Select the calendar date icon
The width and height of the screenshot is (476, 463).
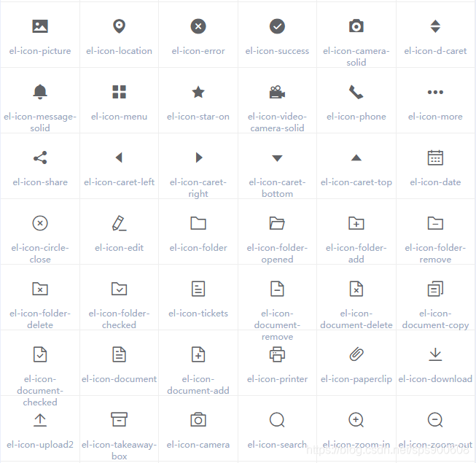coord(435,157)
